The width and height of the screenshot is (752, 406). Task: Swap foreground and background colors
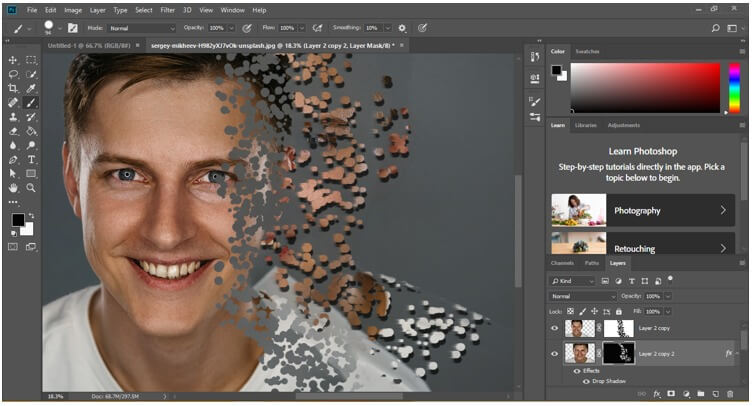[32, 216]
